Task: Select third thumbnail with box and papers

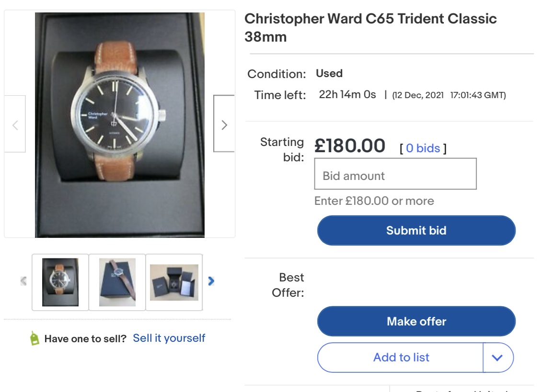Action: [173, 282]
